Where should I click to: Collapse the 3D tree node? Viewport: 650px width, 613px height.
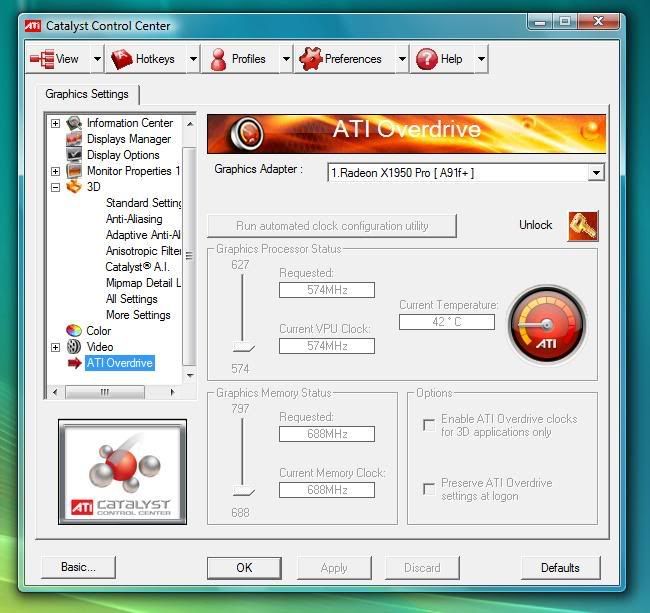[x=55, y=187]
